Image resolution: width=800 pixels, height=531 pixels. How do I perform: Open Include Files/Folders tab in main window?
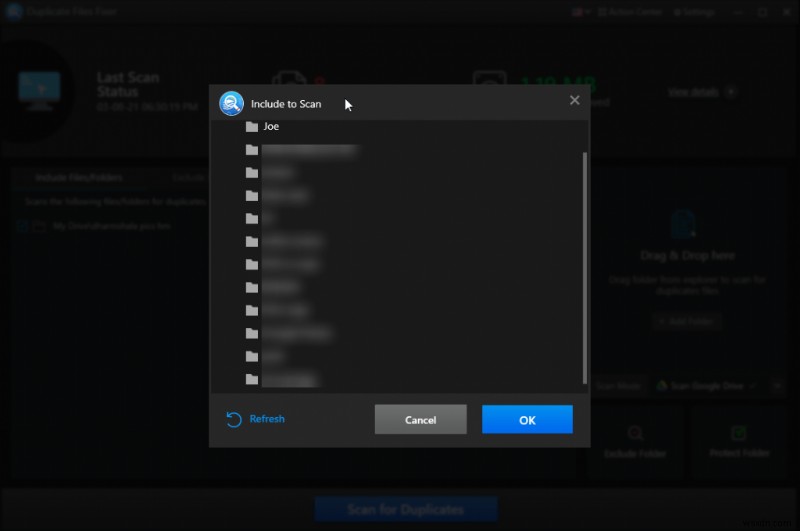(79, 177)
